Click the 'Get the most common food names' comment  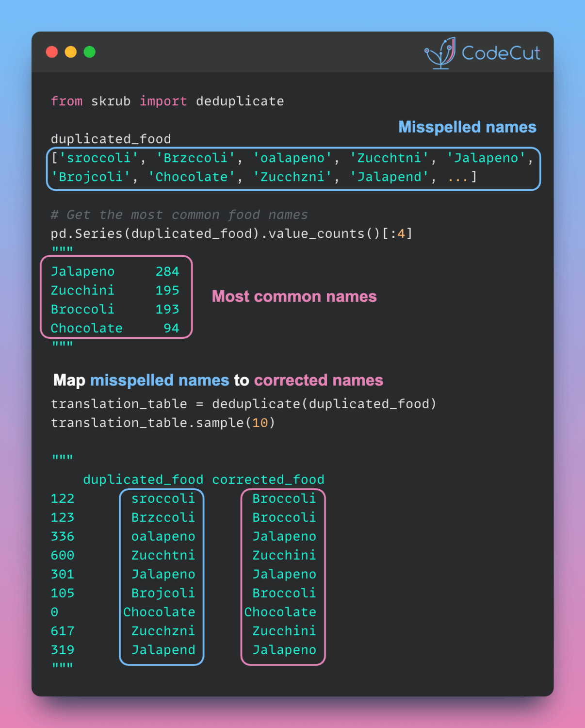tap(179, 215)
